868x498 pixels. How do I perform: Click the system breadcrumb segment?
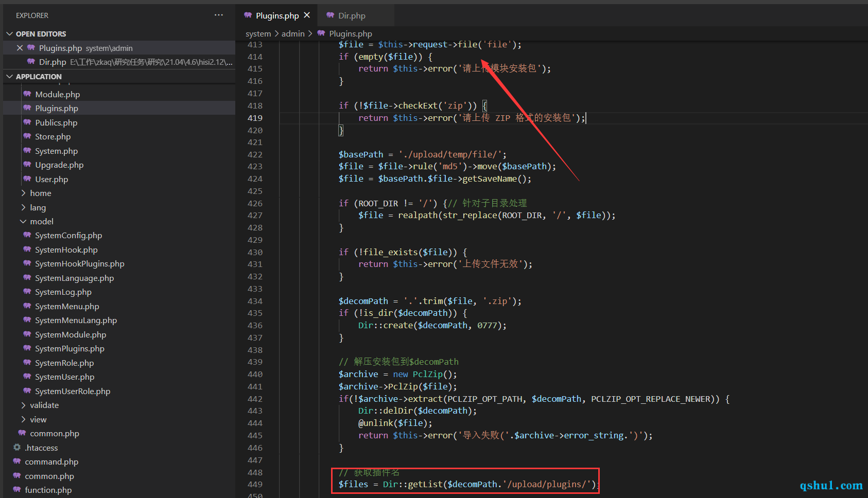(x=258, y=34)
